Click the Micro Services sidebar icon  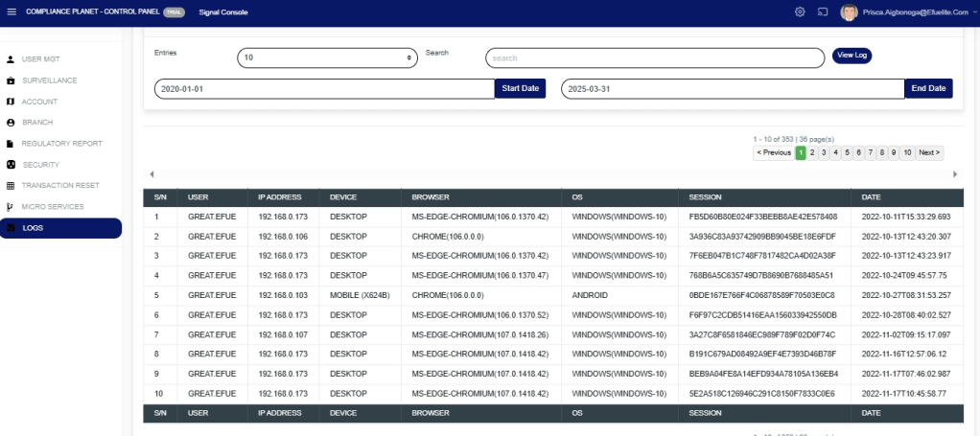pos(11,207)
